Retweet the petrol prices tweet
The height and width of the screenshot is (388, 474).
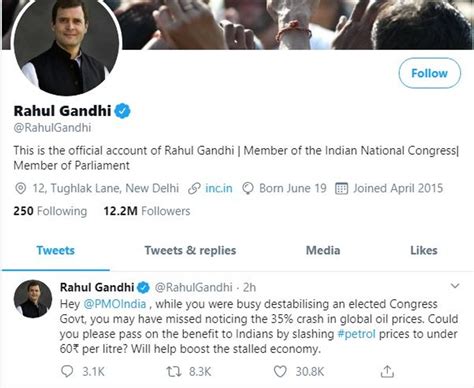coord(174,371)
